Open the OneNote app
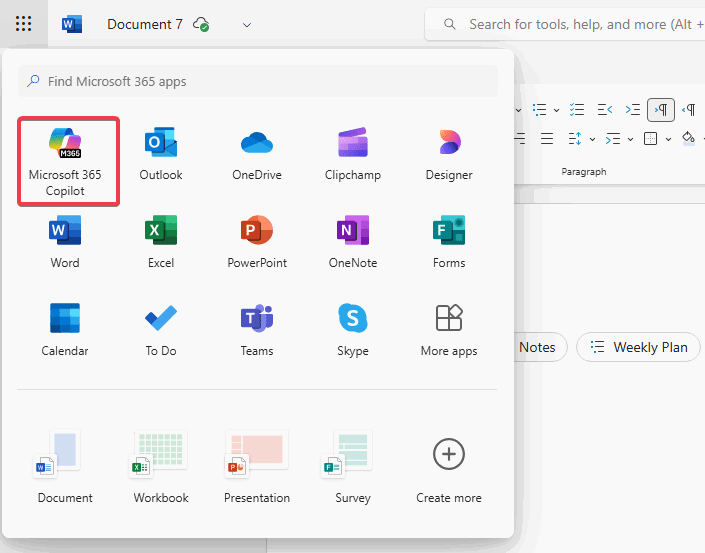This screenshot has width=705, height=553. click(x=353, y=243)
